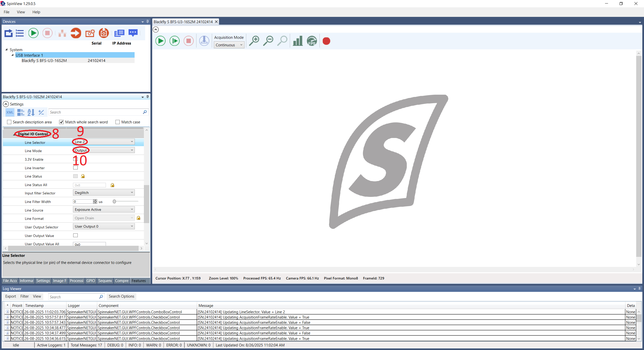644x350 pixels.
Task: Click the Line Filter Width slider handle
Action: point(114,201)
